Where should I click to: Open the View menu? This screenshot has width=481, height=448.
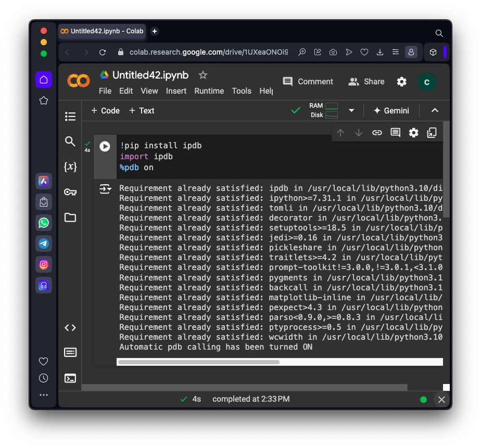click(x=149, y=91)
